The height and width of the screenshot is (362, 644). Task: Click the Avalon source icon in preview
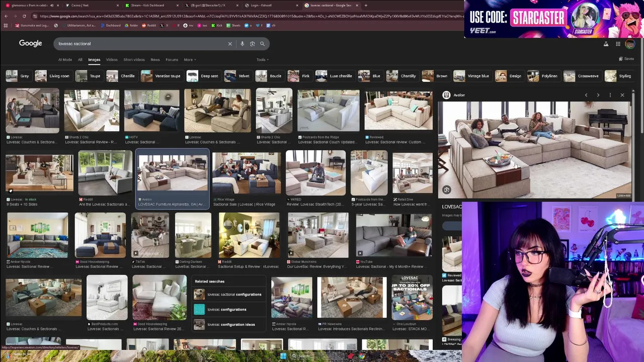[446, 95]
